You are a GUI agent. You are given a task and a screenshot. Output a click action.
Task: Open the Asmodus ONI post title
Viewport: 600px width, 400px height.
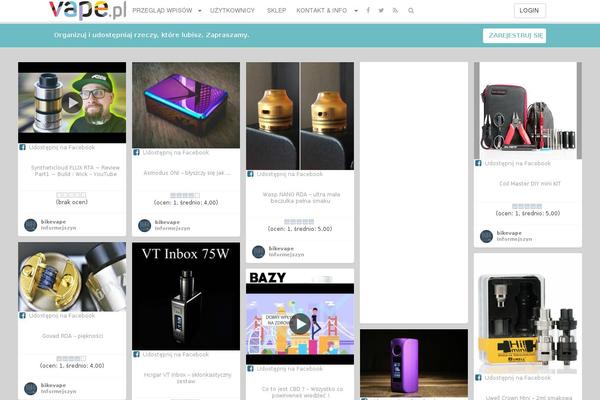(x=187, y=173)
